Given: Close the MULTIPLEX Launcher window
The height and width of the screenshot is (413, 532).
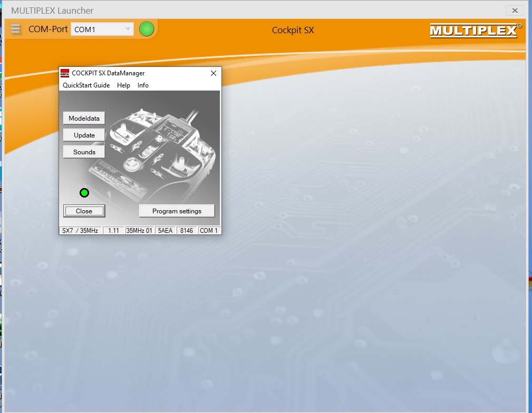Looking at the screenshot, I should coord(515,10).
